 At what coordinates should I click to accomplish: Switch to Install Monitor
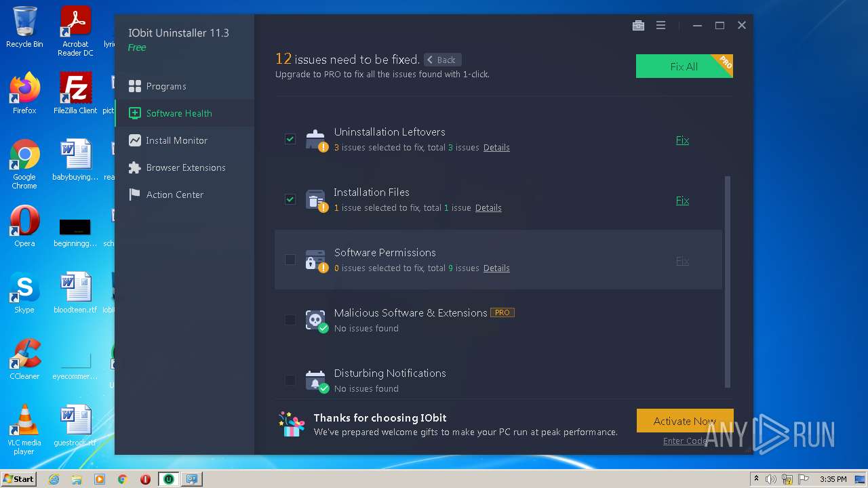pos(184,140)
